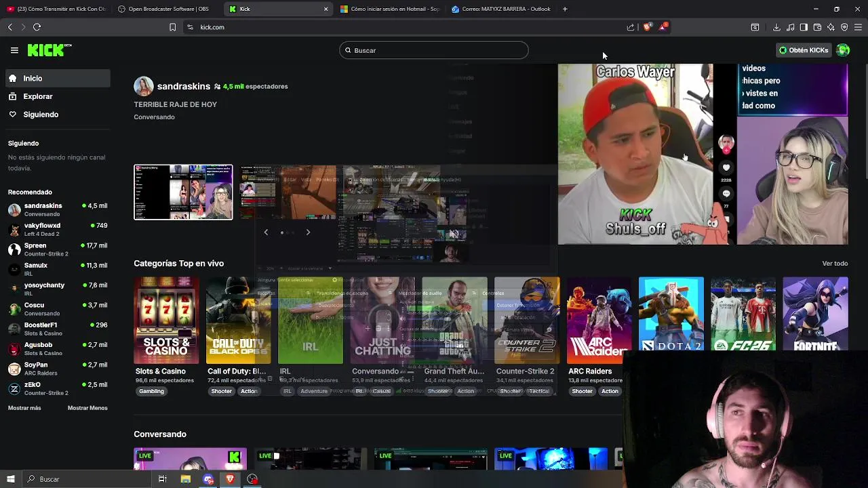Open the Samulx recommended channel

pos(57,269)
